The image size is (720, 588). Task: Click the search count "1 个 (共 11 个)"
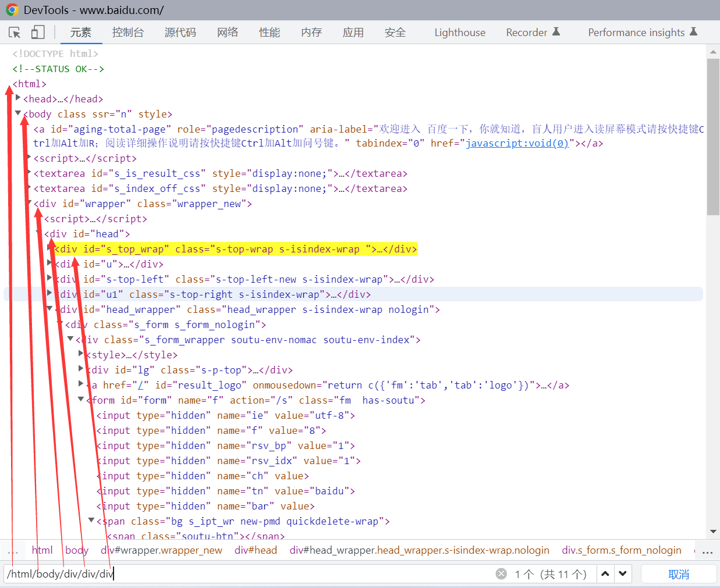click(551, 574)
